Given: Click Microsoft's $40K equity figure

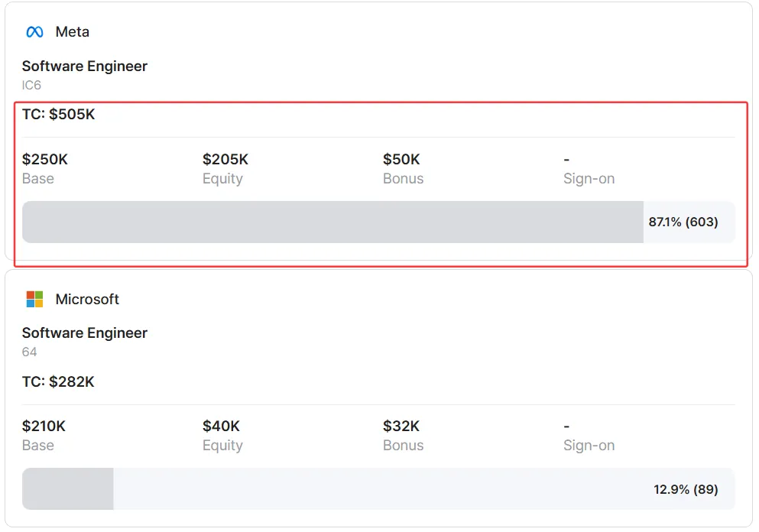Looking at the screenshot, I should 222,427.
